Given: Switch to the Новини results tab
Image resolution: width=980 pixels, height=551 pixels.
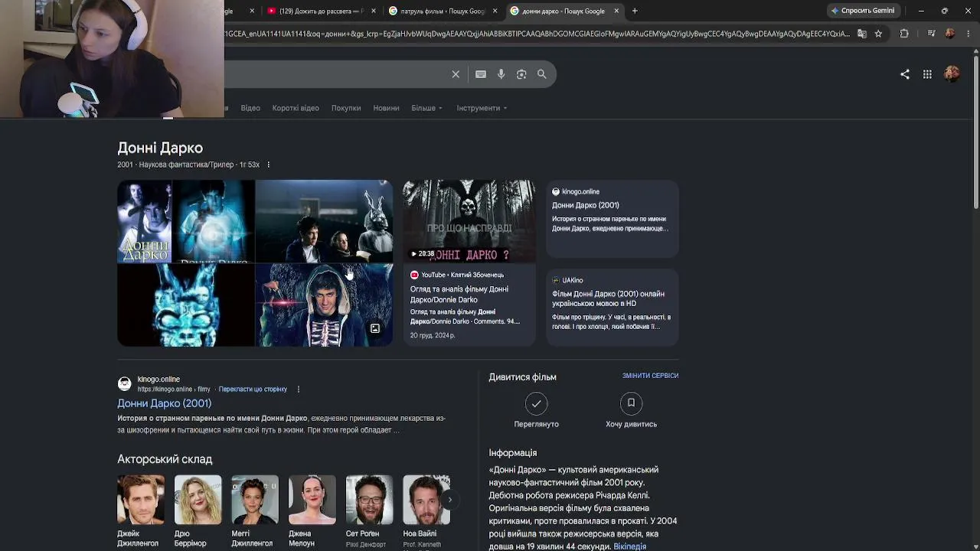Looking at the screenshot, I should pyautogui.click(x=386, y=108).
